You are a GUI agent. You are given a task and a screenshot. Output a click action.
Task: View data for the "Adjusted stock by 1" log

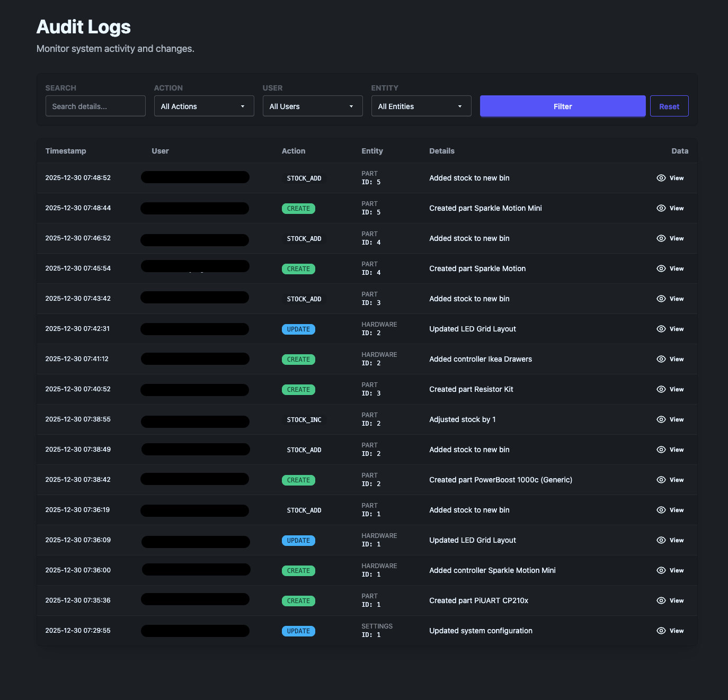(670, 419)
